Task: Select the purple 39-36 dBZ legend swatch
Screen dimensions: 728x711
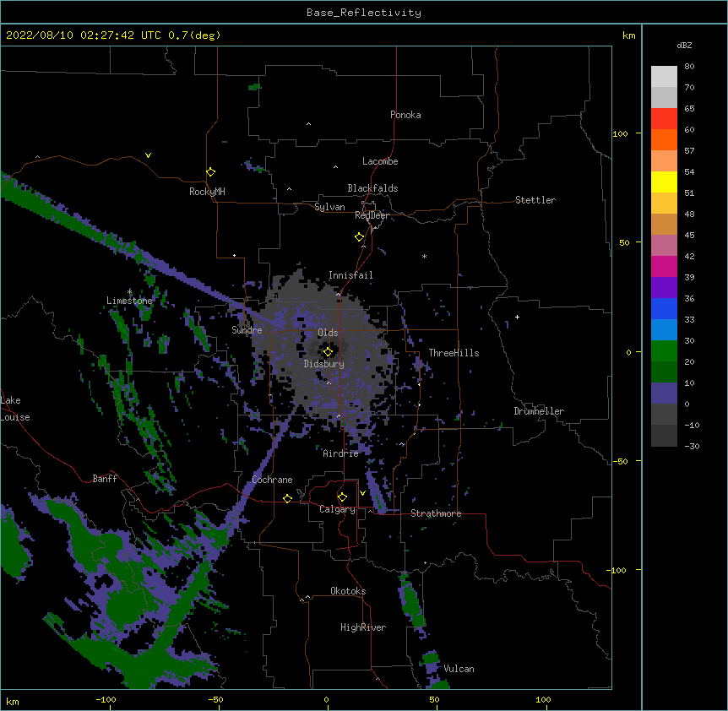Action: coord(664,287)
